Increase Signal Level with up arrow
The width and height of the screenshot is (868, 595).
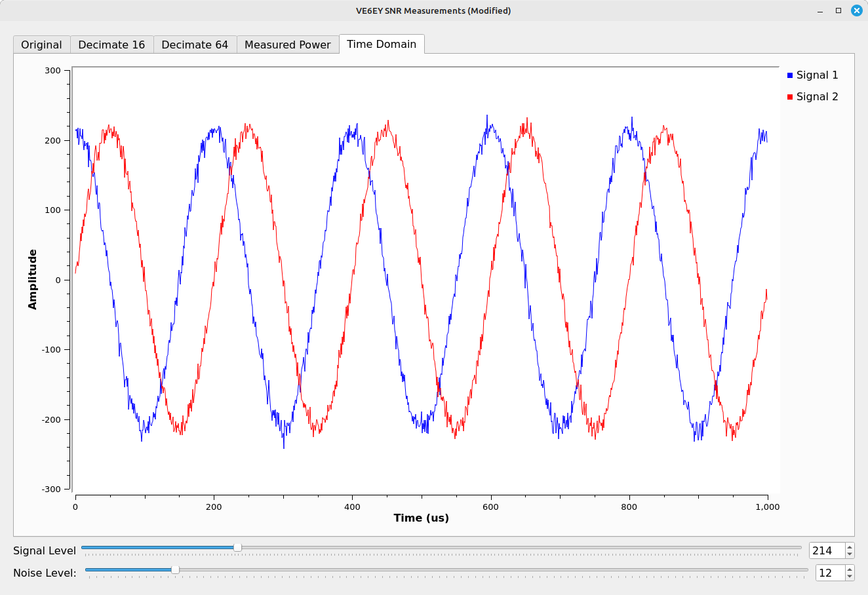point(850,547)
